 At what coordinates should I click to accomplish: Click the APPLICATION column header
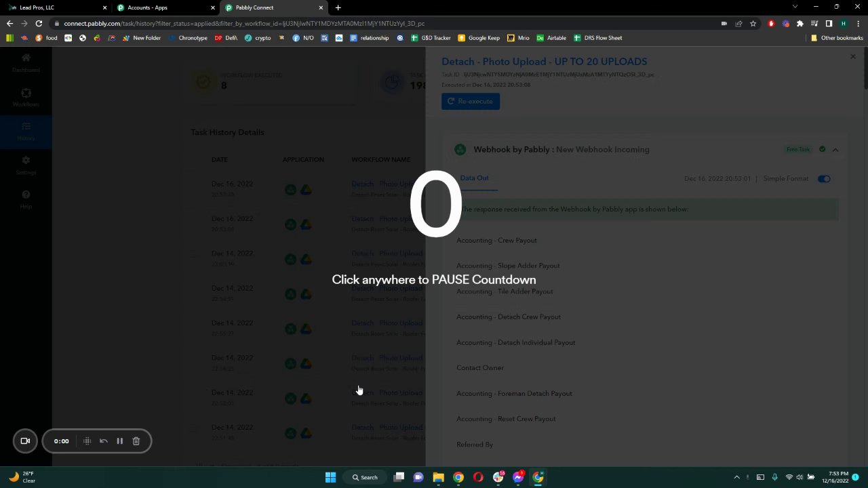coord(303,160)
